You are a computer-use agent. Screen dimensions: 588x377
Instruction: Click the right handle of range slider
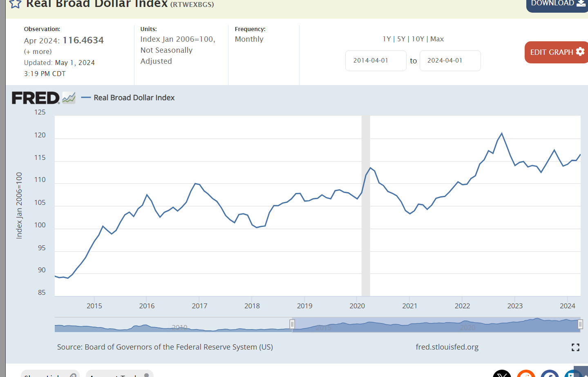(580, 325)
